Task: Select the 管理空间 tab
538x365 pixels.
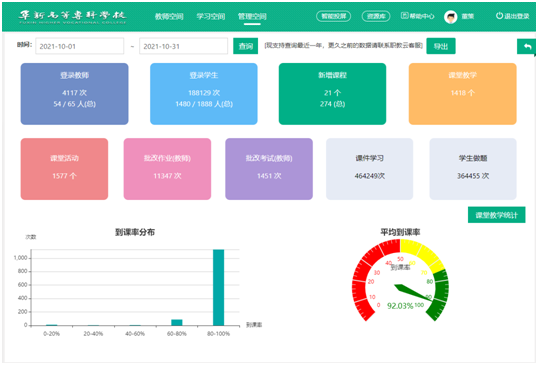Action: click(252, 16)
